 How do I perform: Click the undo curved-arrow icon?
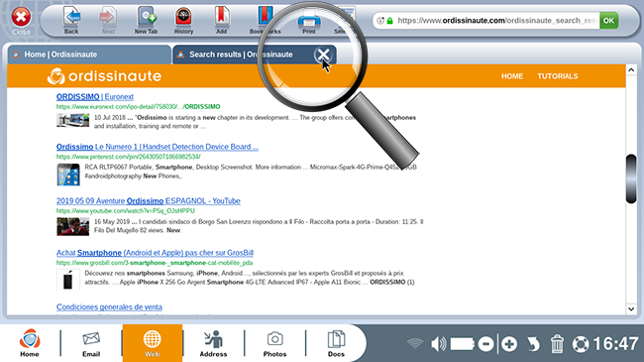coord(533,343)
